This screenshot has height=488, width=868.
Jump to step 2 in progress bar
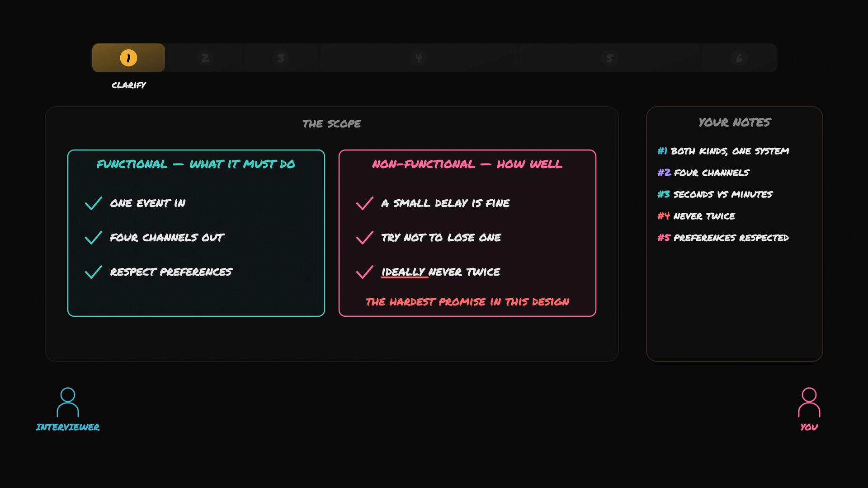point(205,58)
